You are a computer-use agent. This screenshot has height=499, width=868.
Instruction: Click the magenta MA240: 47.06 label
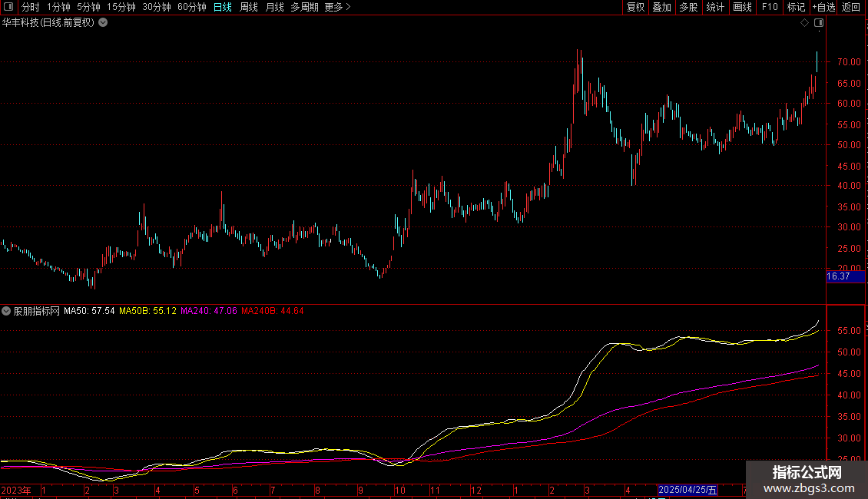[x=209, y=311]
